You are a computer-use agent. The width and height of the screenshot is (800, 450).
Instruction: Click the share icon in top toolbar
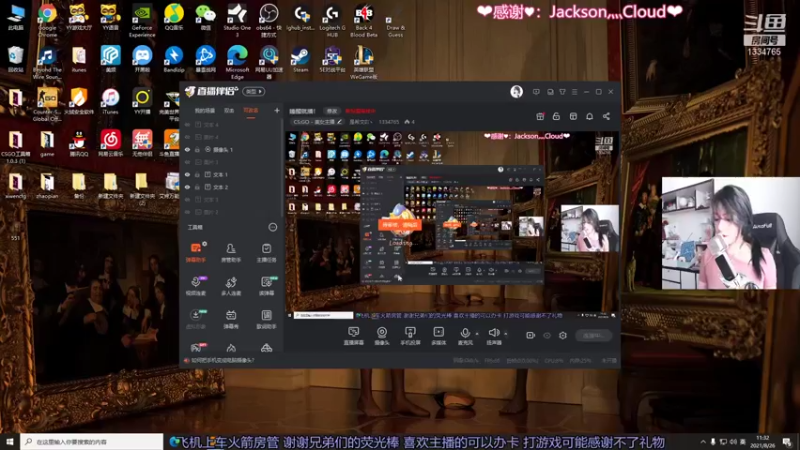coord(606,116)
